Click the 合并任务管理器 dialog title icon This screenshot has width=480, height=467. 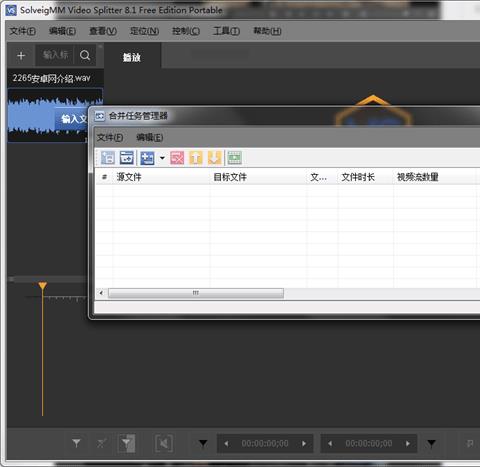(100, 116)
